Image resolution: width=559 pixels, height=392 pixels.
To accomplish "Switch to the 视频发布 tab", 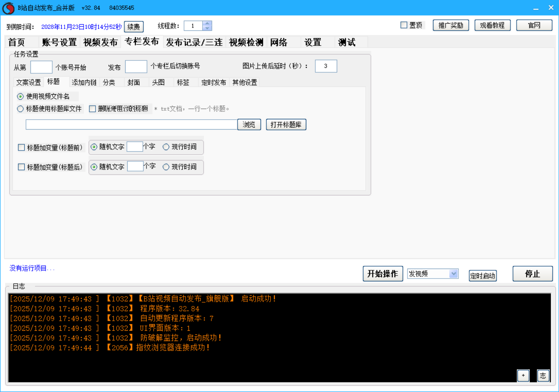I will tap(100, 42).
